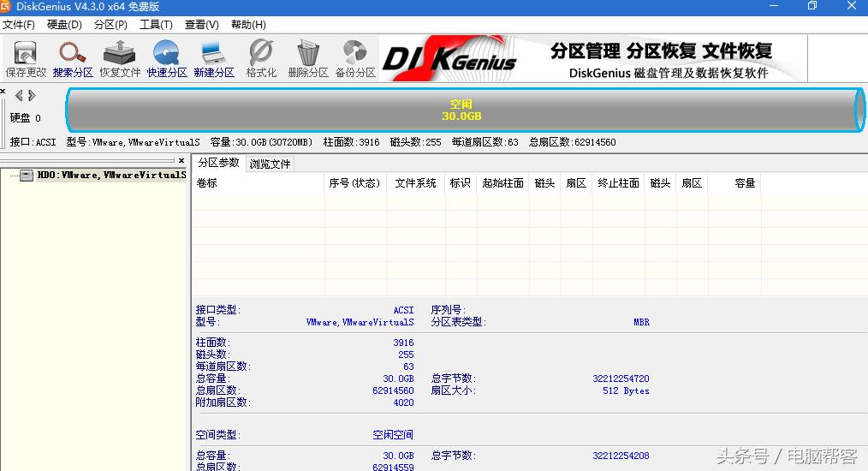
Task: Open the 硬盘(D) menu
Action: point(64,24)
